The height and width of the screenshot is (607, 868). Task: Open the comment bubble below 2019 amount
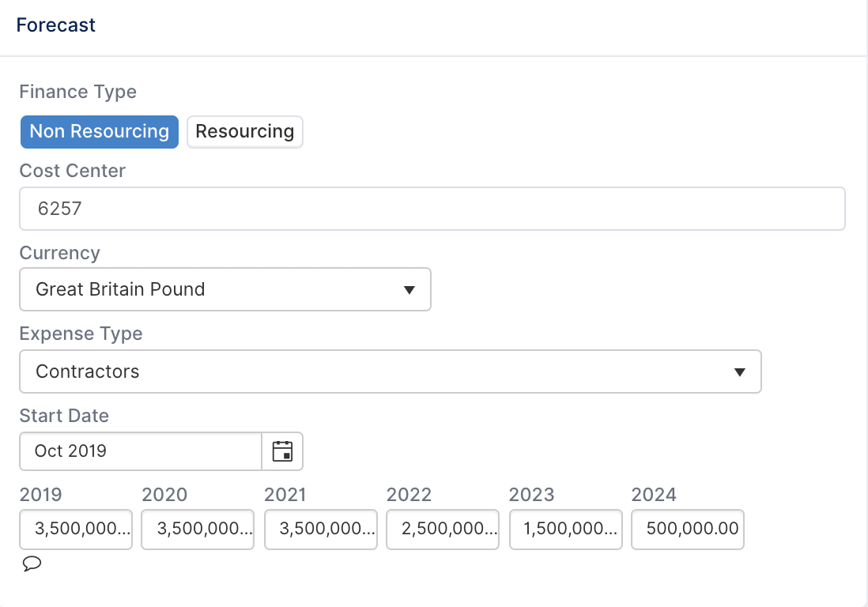point(32,564)
